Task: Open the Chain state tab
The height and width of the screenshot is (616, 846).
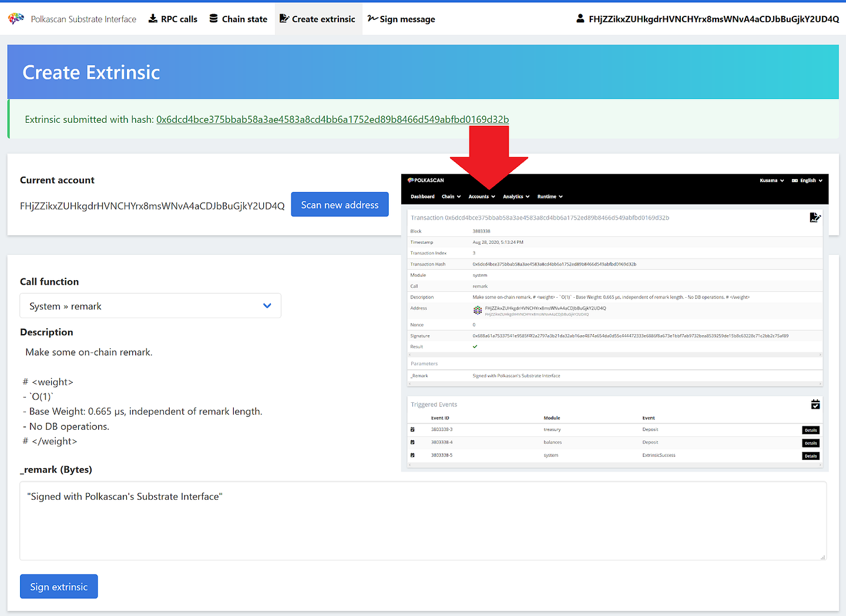Action: 239,19
